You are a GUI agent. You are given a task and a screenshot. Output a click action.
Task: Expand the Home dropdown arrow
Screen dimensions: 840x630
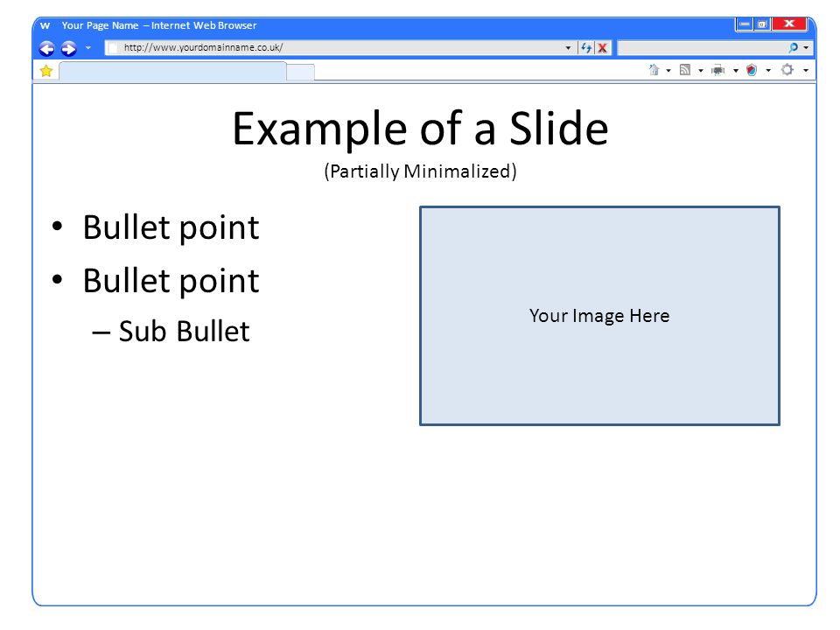click(668, 71)
